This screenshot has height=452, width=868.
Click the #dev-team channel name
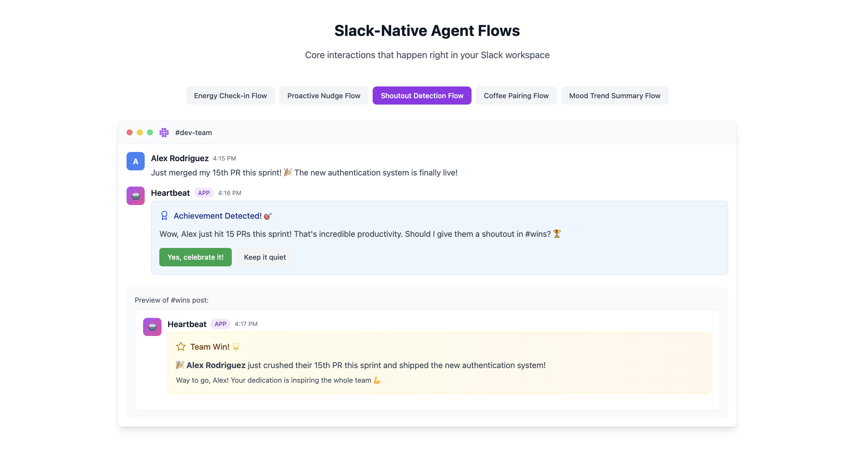click(193, 132)
